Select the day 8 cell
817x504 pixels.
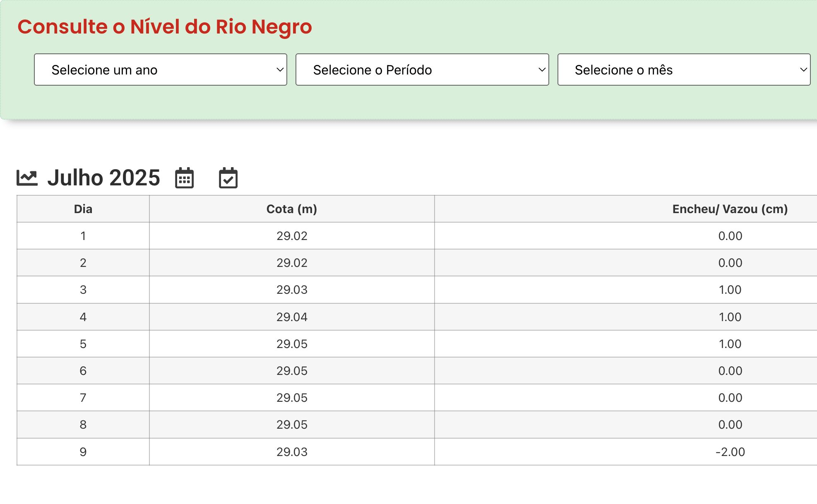[83, 425]
